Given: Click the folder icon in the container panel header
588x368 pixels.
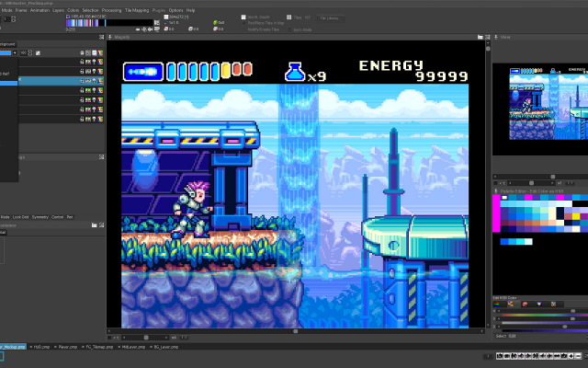Looking at the screenshot, I should point(94,225).
